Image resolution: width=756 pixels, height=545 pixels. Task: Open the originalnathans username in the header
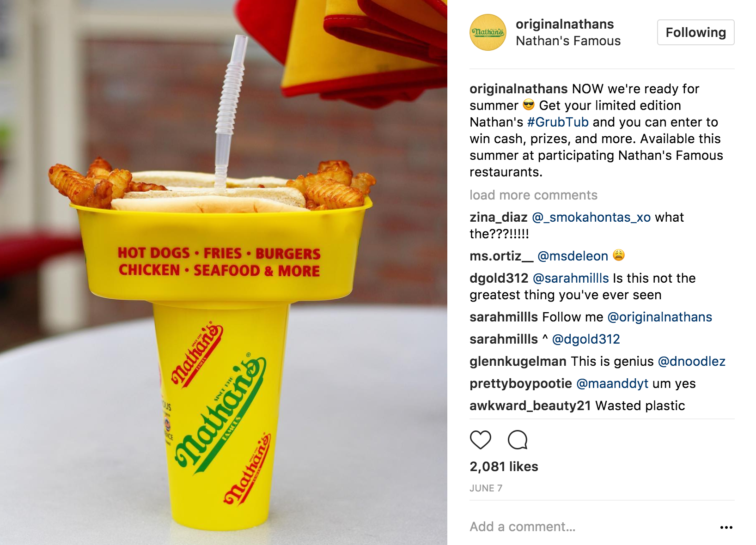click(x=565, y=24)
